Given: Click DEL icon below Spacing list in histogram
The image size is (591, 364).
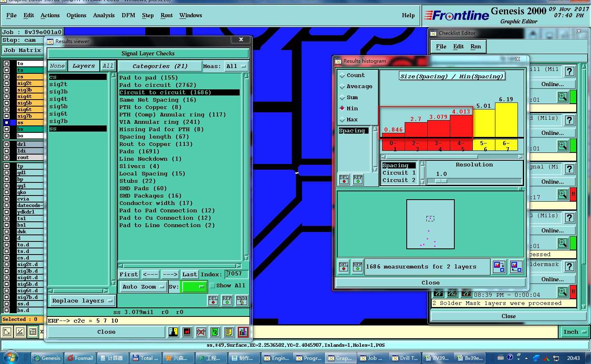Looking at the screenshot, I should (344, 180).
